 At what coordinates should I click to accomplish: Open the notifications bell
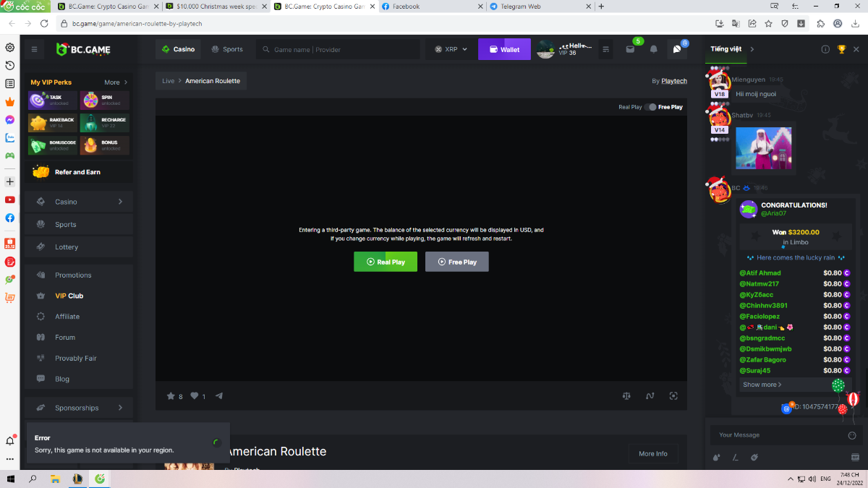654,50
